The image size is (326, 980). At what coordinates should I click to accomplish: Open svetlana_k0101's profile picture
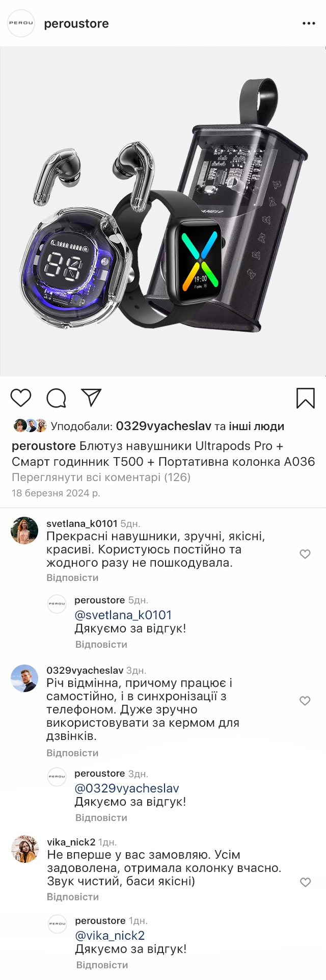[24, 531]
